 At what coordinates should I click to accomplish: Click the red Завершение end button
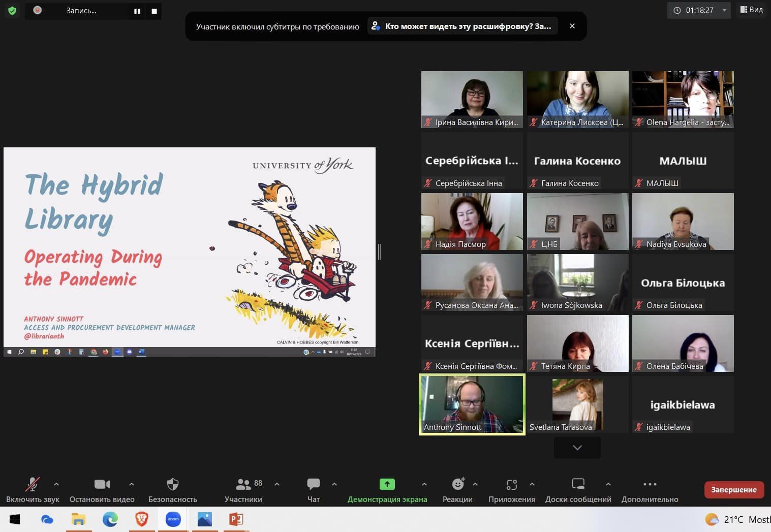point(733,490)
